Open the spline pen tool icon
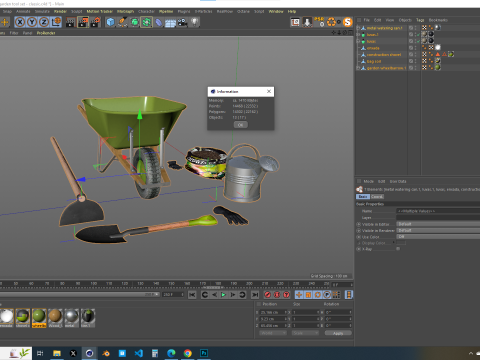This screenshot has width=480, height=360. pyautogui.click(x=122, y=22)
